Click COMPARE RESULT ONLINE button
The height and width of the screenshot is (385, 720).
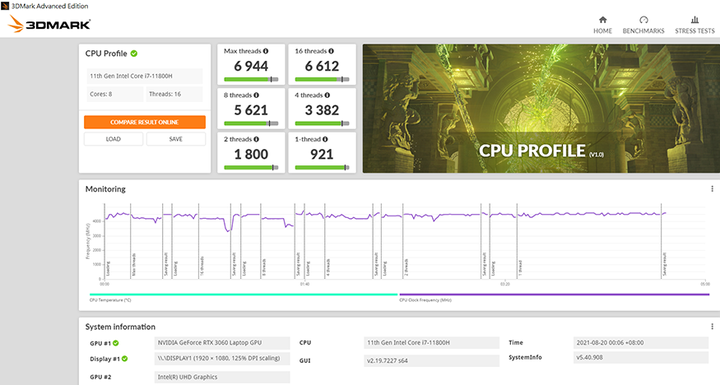pos(145,122)
